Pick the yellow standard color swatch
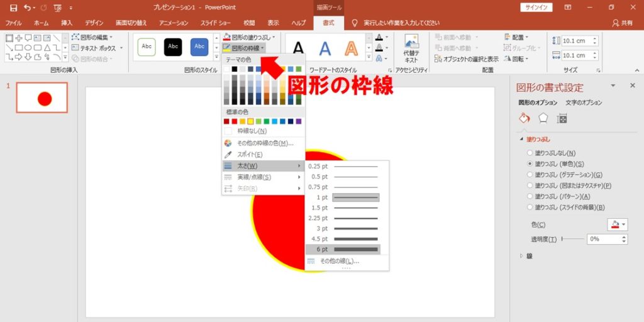Screen dimensions: 644x322 [x=250, y=121]
